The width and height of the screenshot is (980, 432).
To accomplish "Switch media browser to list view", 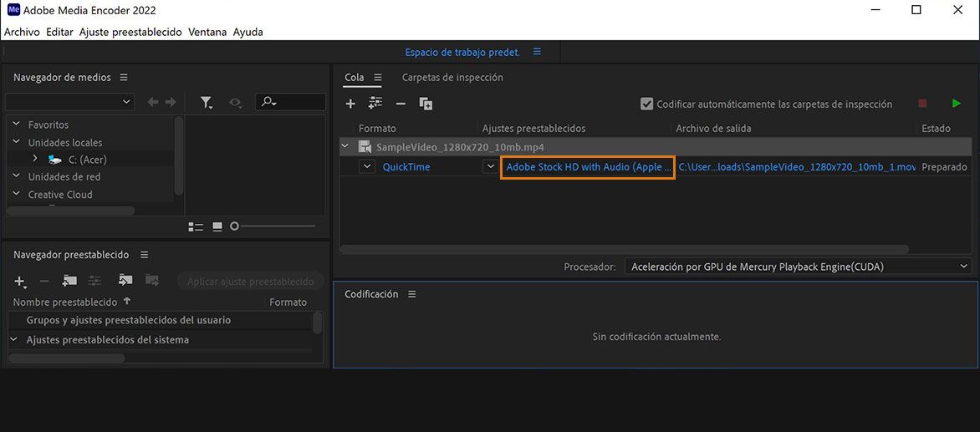I will coord(196,226).
